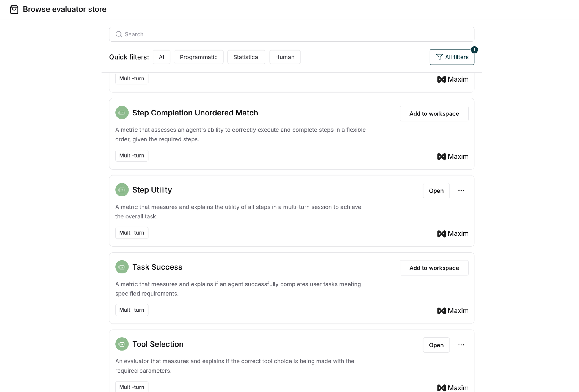Open the Task Success evaluator
This screenshot has width=579, height=392.
(x=157, y=267)
